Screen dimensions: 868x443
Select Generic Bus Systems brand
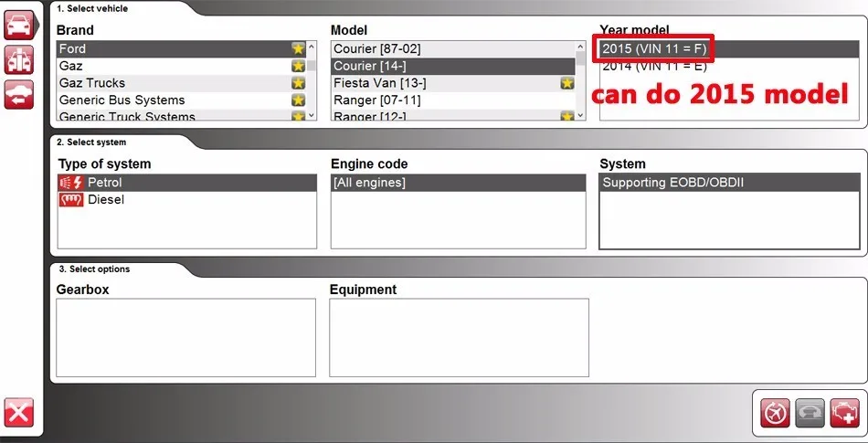click(182, 100)
